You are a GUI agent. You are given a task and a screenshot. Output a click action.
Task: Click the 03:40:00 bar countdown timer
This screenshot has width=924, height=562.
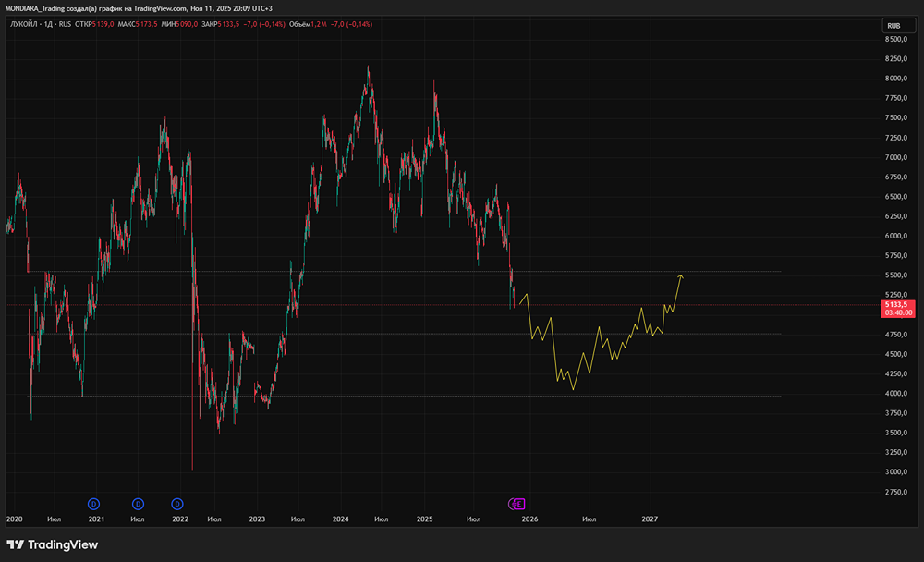tap(898, 312)
